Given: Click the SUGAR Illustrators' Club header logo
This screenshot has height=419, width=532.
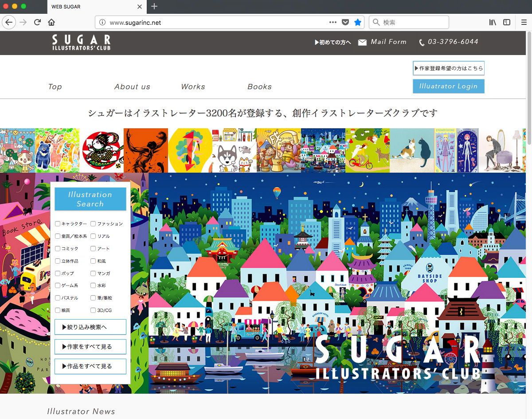Looking at the screenshot, I should pos(81,42).
